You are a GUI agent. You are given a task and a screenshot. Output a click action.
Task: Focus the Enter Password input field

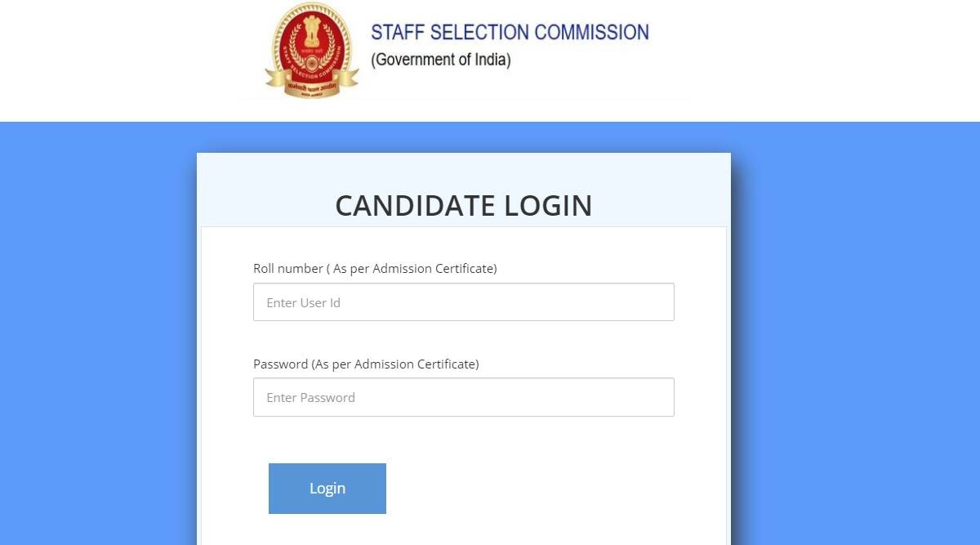tap(463, 397)
